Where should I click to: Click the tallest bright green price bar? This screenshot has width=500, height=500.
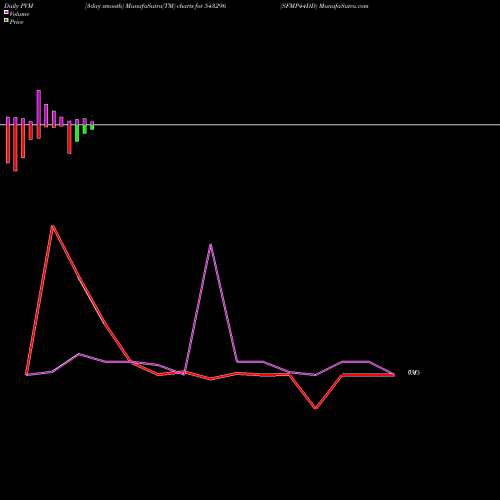pos(77,133)
